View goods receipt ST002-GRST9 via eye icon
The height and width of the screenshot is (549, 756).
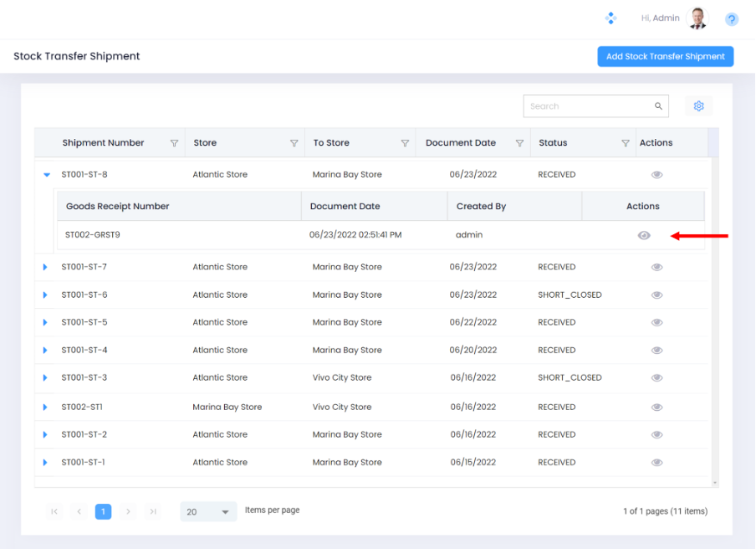[643, 235]
